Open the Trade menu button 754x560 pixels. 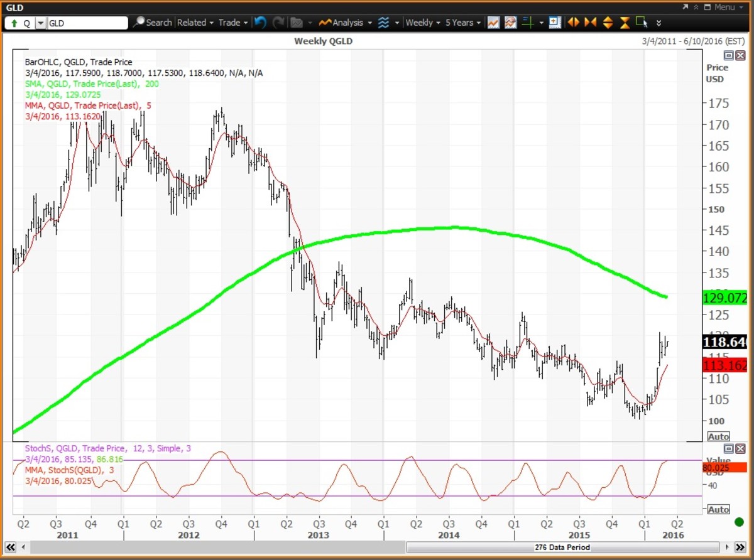(232, 23)
